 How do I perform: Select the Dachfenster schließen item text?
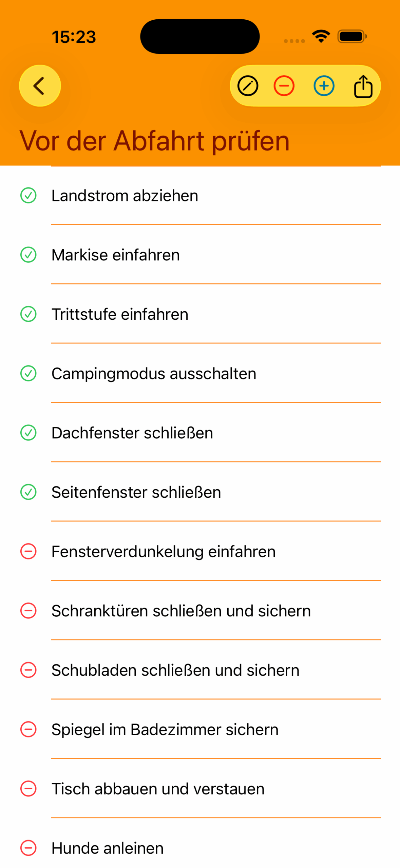point(132,433)
